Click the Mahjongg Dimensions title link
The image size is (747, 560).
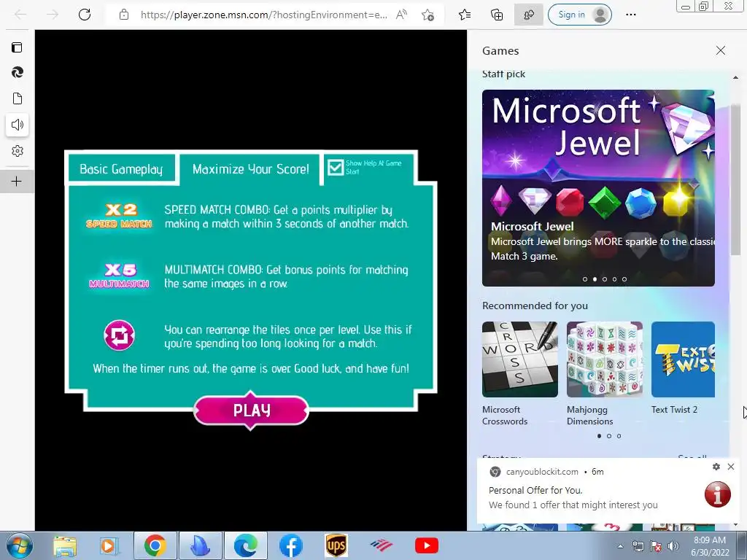point(589,415)
